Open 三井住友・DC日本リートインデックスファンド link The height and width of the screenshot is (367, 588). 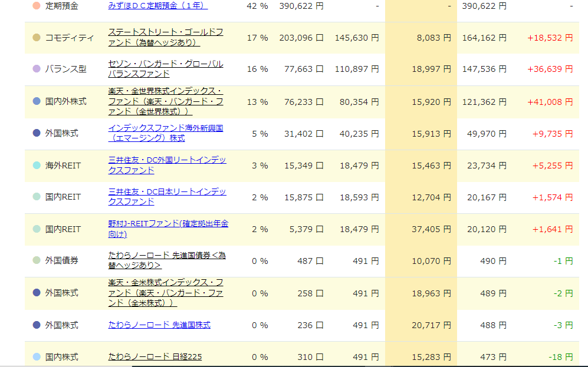167,197
